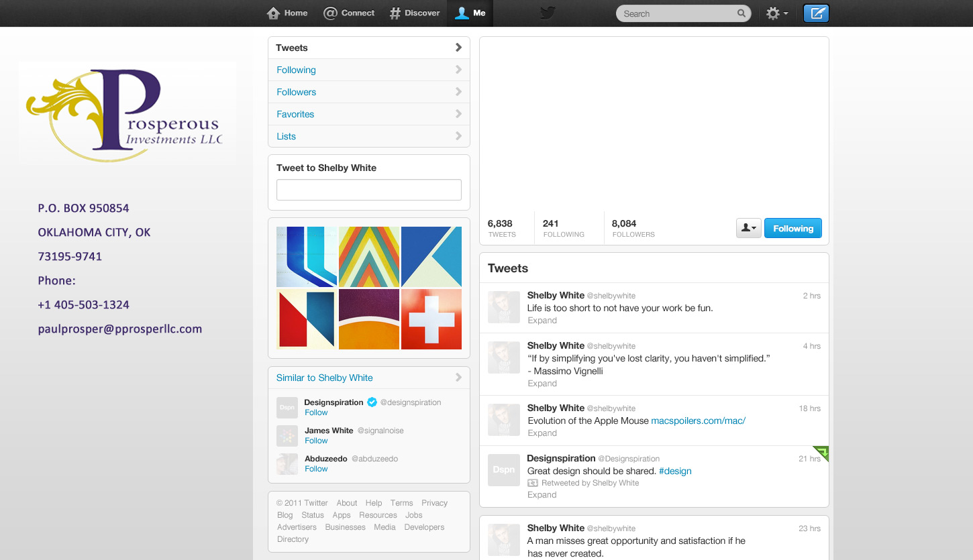The image size is (973, 560).
Task: Expand the Similar to Shelby White panel
Action: 369,378
